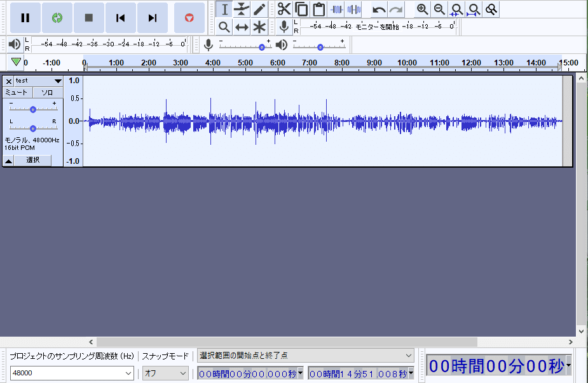Skip to start of track

(x=120, y=18)
